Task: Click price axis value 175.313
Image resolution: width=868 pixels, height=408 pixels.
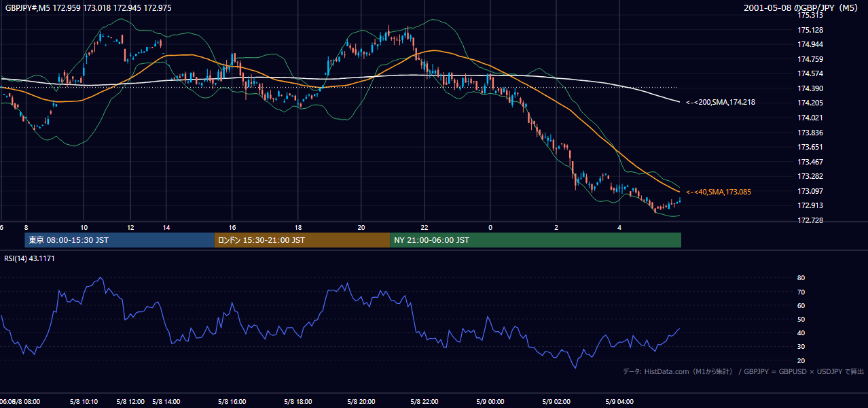Action: [x=810, y=15]
